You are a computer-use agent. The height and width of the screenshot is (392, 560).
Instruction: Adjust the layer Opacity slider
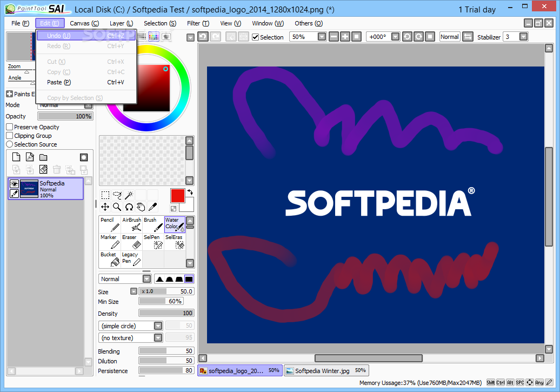pos(65,116)
